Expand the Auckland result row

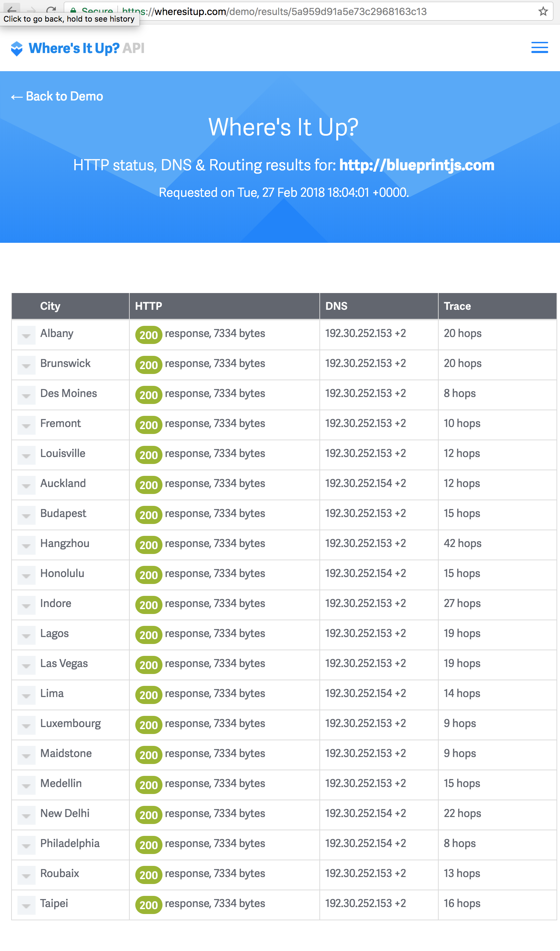click(x=26, y=485)
